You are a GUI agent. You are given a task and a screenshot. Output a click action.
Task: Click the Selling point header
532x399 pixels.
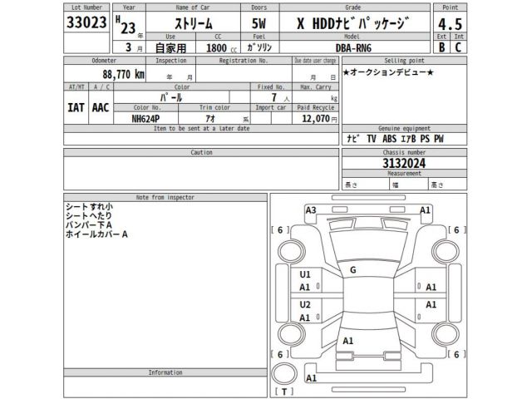(x=404, y=61)
